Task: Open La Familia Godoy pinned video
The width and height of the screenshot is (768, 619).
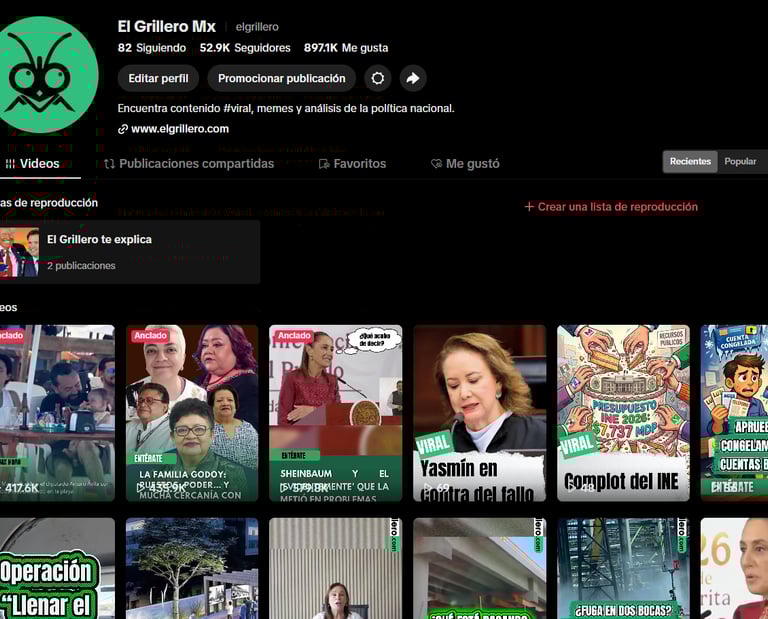Action: click(x=192, y=413)
